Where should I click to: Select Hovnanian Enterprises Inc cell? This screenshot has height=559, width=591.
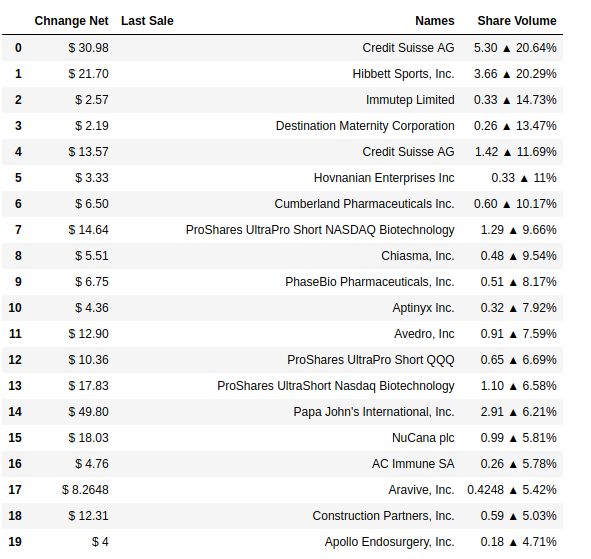(x=384, y=178)
